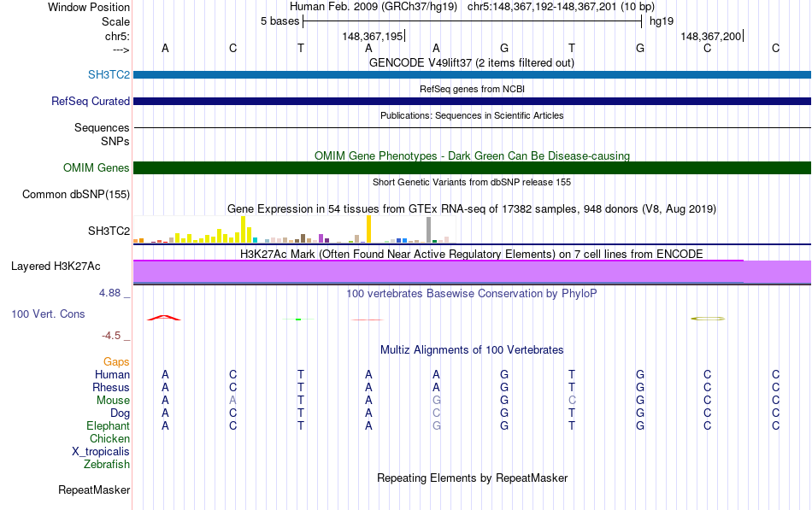
Task: Click the purple H3K27Ac signal block
Action: click(473, 272)
